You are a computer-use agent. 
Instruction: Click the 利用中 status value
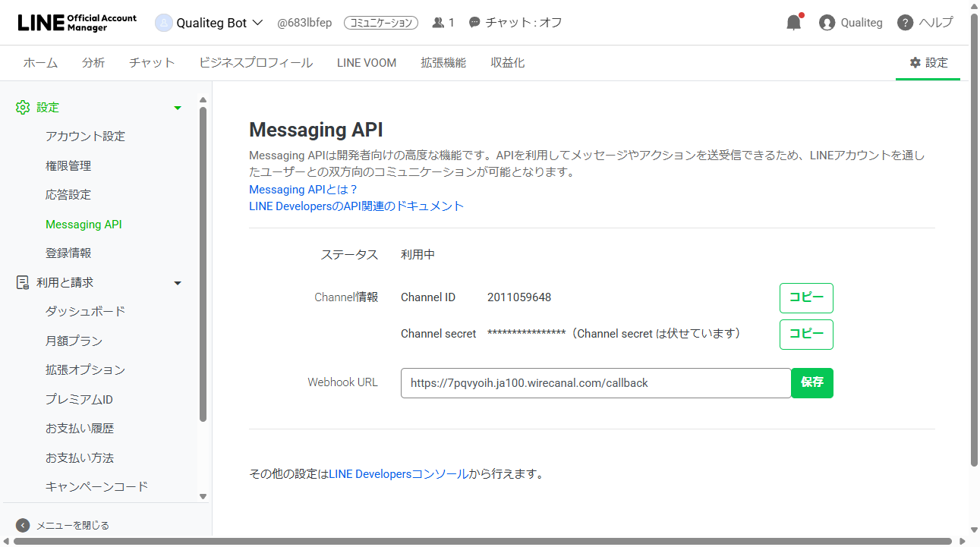(418, 255)
